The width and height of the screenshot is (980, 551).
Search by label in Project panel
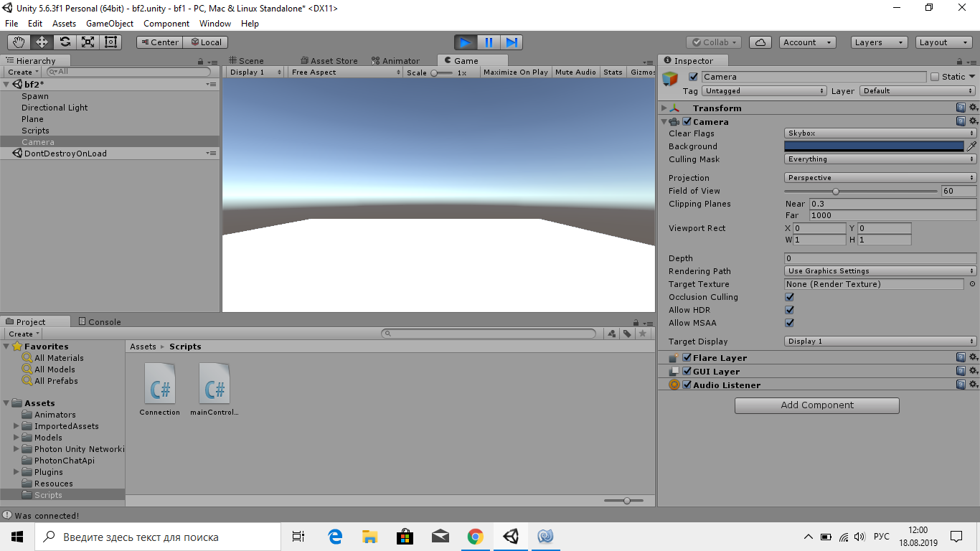point(627,334)
